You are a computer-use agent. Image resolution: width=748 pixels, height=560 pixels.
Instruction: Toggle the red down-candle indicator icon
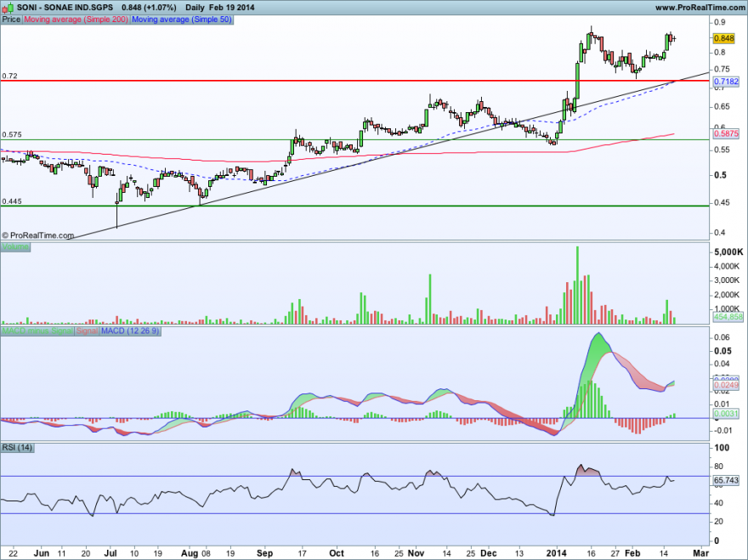(5, 8)
